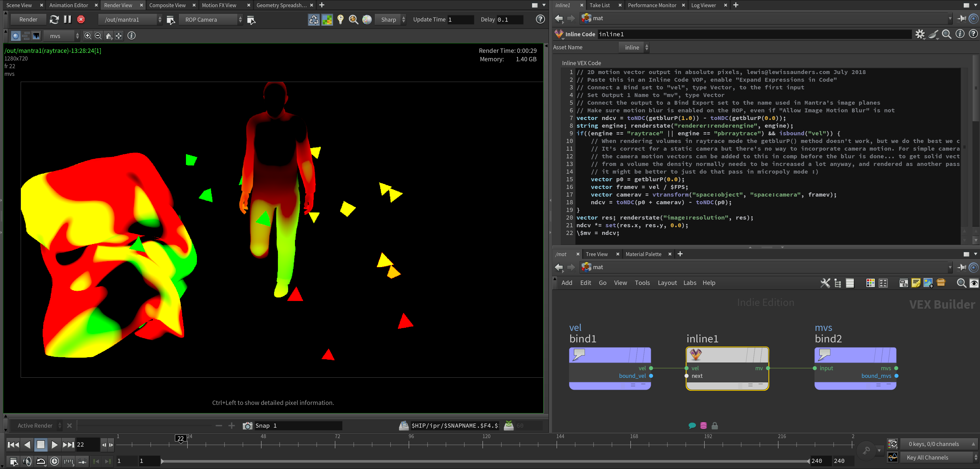Switch to the Composite View tab
980x469 pixels.
167,5
